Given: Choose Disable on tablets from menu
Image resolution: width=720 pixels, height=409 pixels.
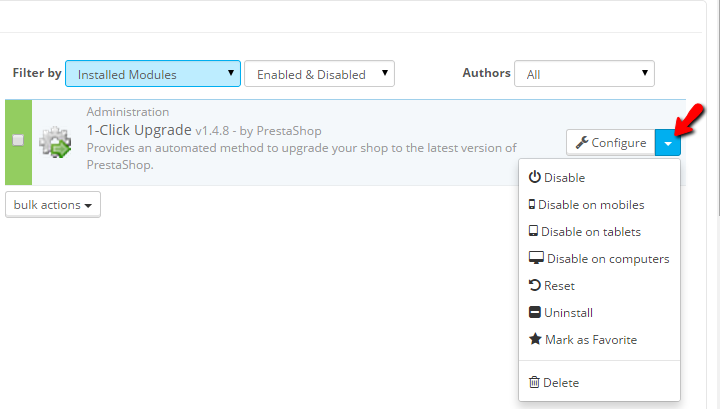Looking at the screenshot, I should (590, 231).
